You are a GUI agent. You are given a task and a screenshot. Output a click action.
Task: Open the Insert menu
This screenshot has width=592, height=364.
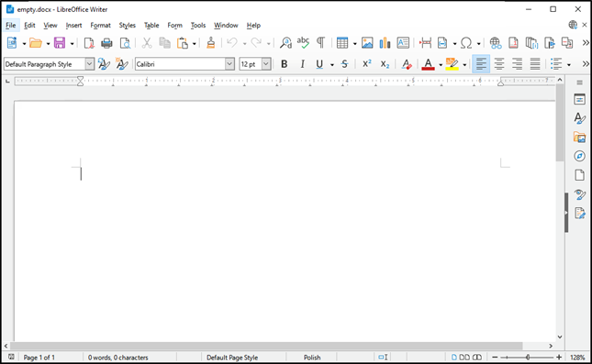pyautogui.click(x=73, y=26)
